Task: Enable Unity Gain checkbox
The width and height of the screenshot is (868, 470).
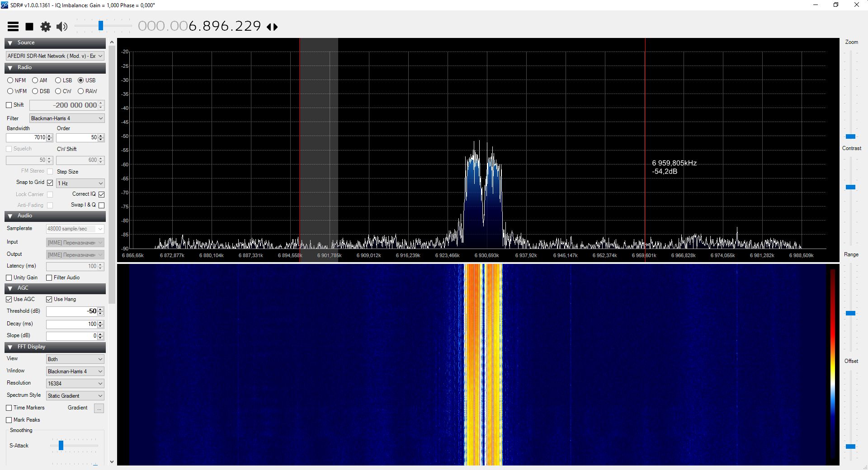Action: pos(9,278)
